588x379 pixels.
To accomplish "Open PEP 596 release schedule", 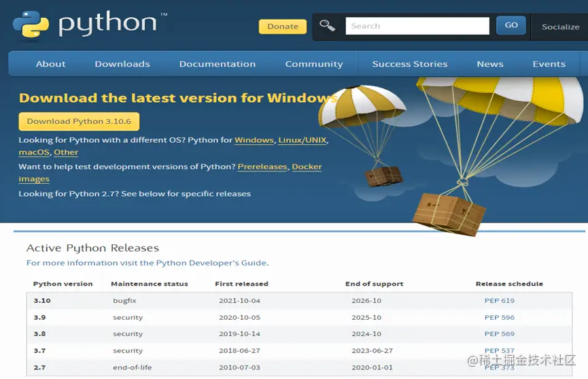I will [500, 318].
